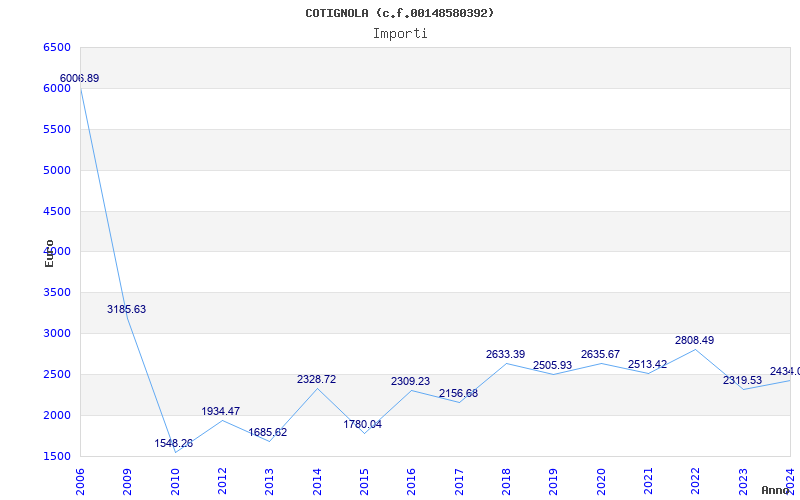Viewport: 800px width, 500px height.
Task: Click the x-axis year 2010
Action: pos(175,482)
